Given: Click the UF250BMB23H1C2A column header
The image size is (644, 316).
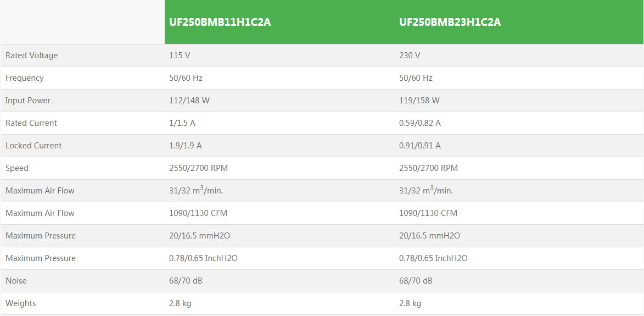Looking at the screenshot, I should 450,23.
